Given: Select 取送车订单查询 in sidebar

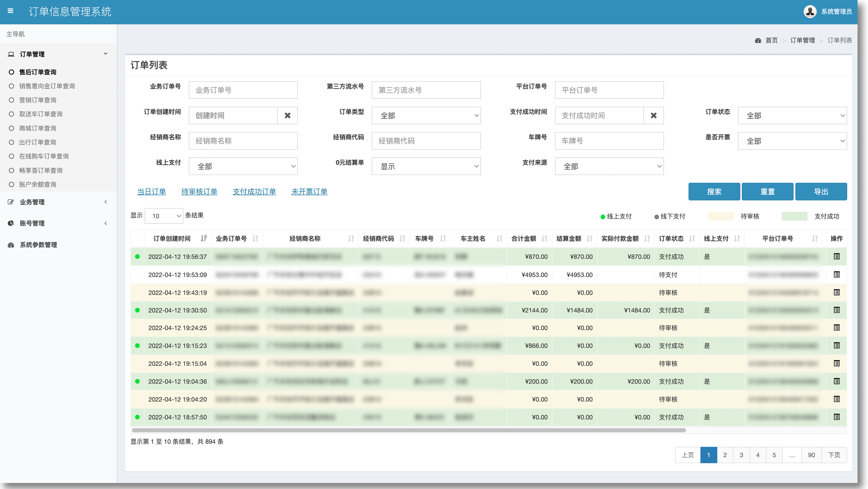Looking at the screenshot, I should coord(40,114).
